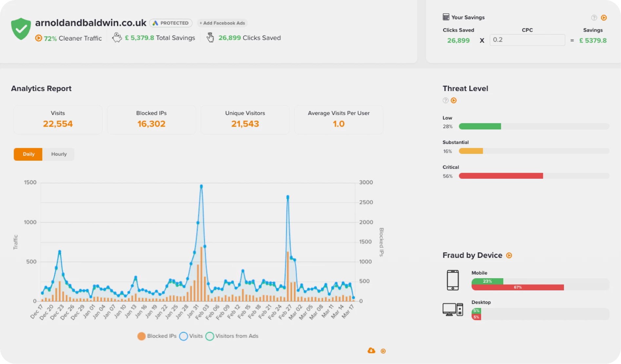Click the Critical threat red progress bar
621x364 pixels.
point(501,176)
